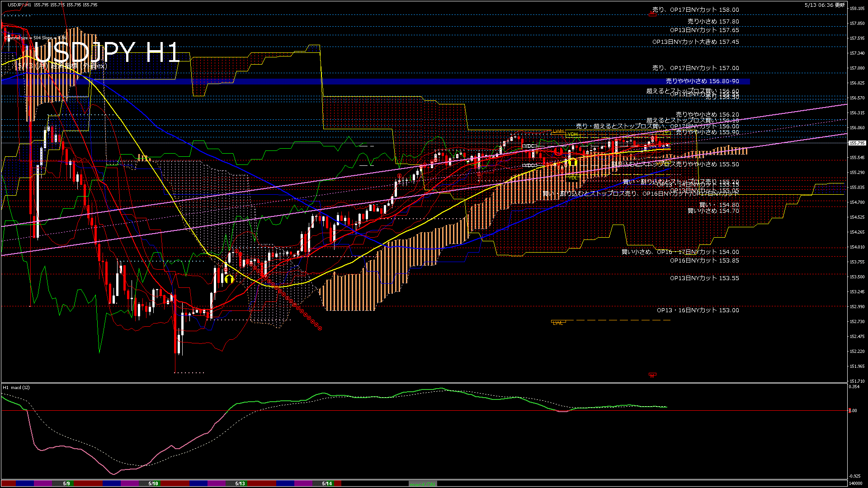This screenshot has height=488, width=868.
Task: Click the OP13日NYカット 157.65 label
Action: click(x=704, y=30)
